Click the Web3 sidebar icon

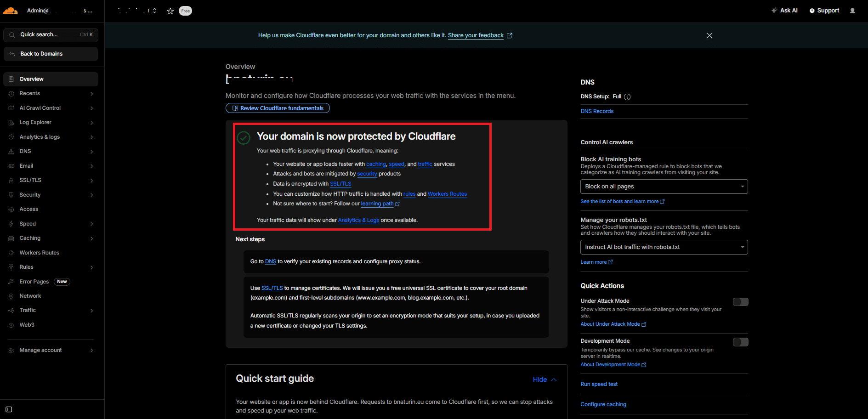tap(11, 325)
